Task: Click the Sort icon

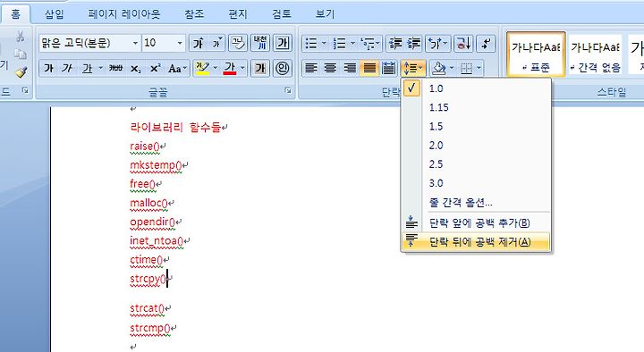Action: [x=463, y=43]
